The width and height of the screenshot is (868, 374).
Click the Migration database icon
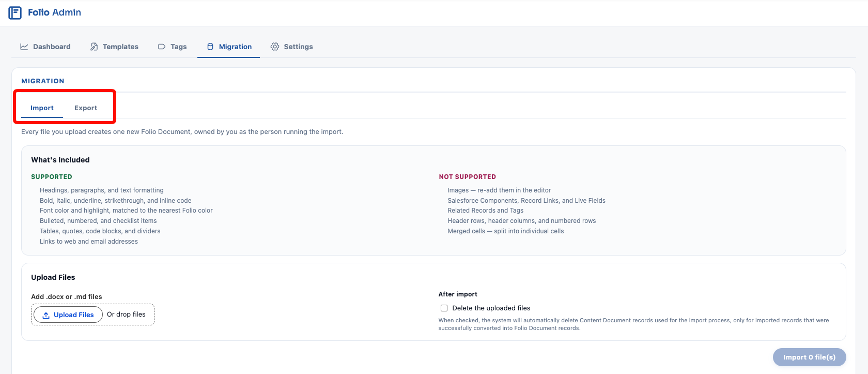click(x=210, y=47)
